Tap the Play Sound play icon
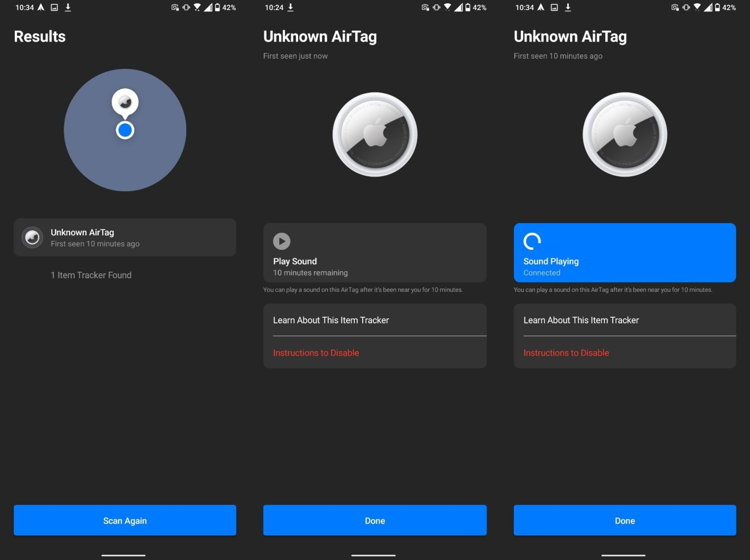 282,241
